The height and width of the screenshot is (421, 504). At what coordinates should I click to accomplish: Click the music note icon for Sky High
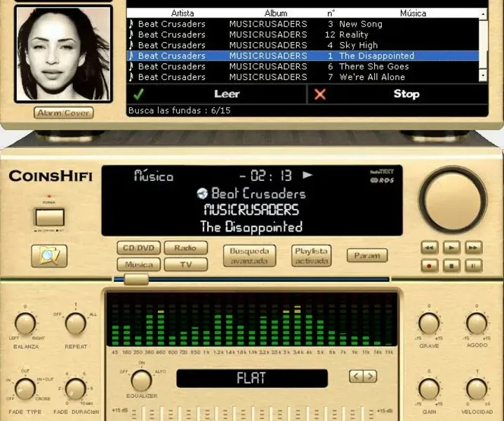131,45
